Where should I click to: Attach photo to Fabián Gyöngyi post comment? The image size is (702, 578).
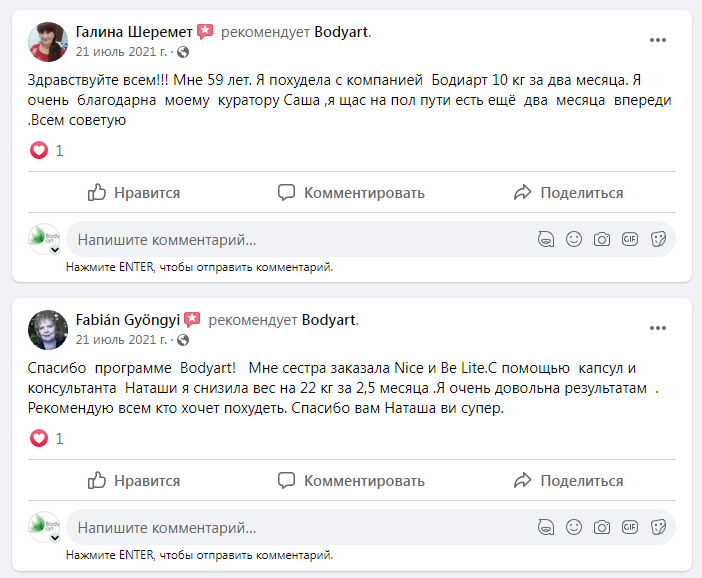(x=602, y=526)
